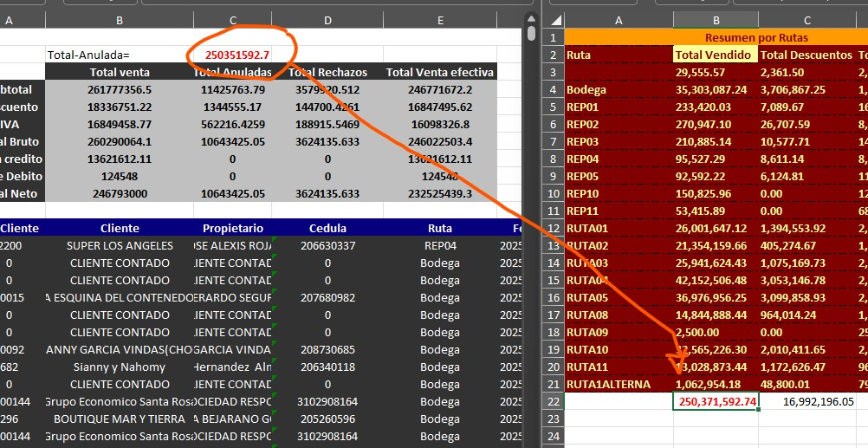
Task: Select the Total Descuentos header cell
Action: click(806, 55)
